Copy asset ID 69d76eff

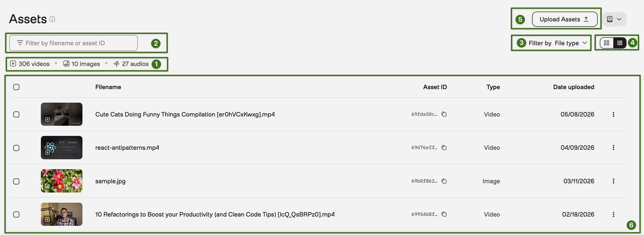(444, 148)
